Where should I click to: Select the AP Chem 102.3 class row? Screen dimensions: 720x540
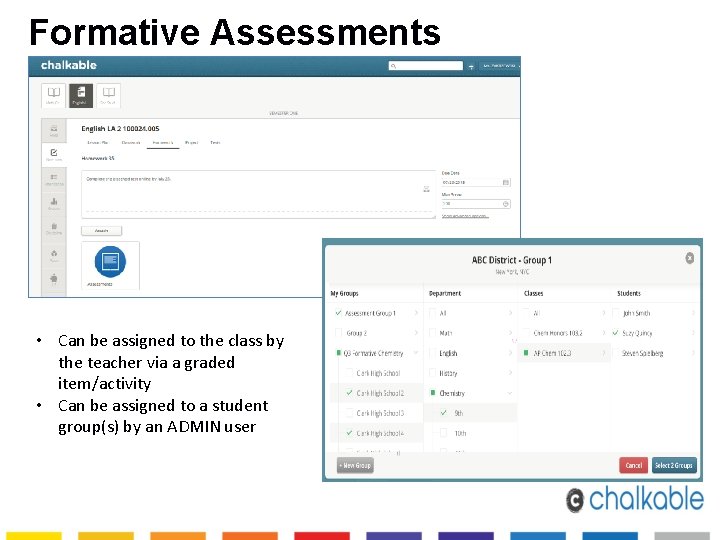point(564,353)
